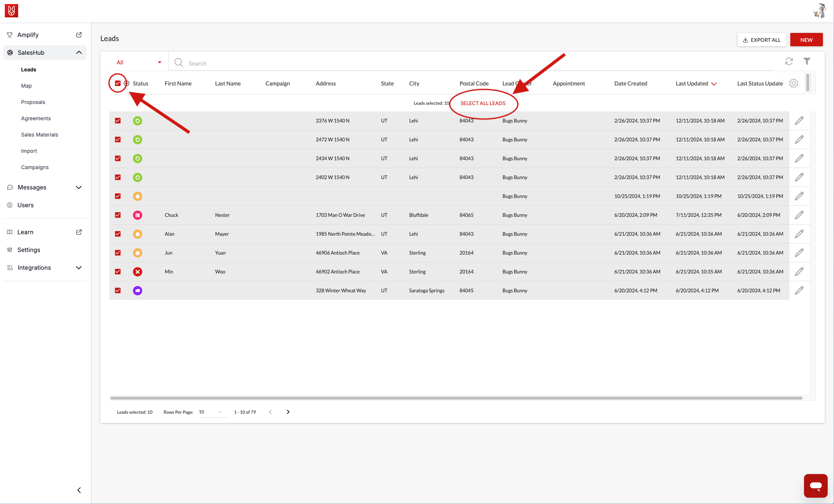This screenshot has width=834, height=504.
Task: Click pencil icon for Chuck Nester
Action: tap(799, 215)
